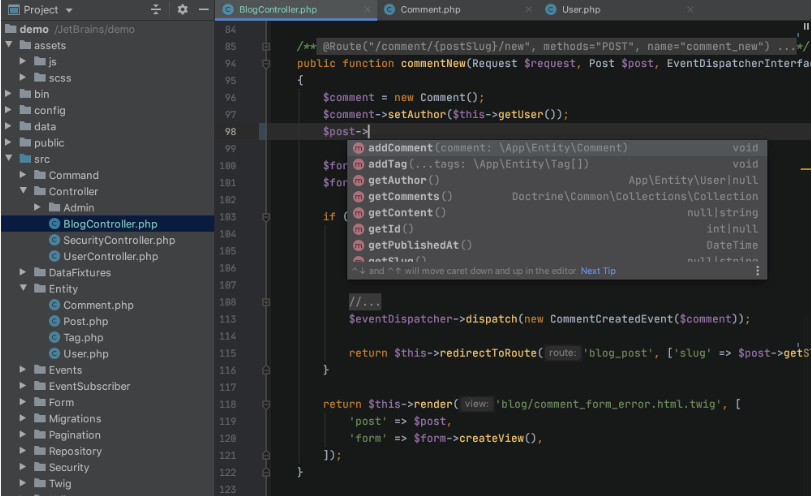Hide the Project tool window with minus icon
811x496 pixels.
point(204,9)
